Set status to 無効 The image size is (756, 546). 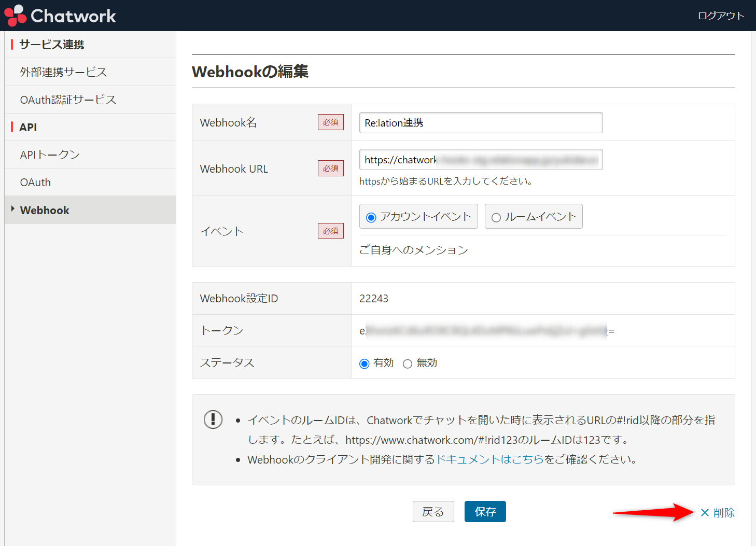pos(408,363)
